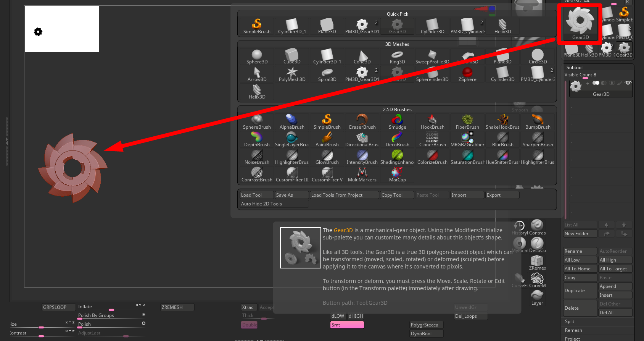Select the SnakeHookBrush tool
This screenshot has width=644, height=341.
[502, 122]
